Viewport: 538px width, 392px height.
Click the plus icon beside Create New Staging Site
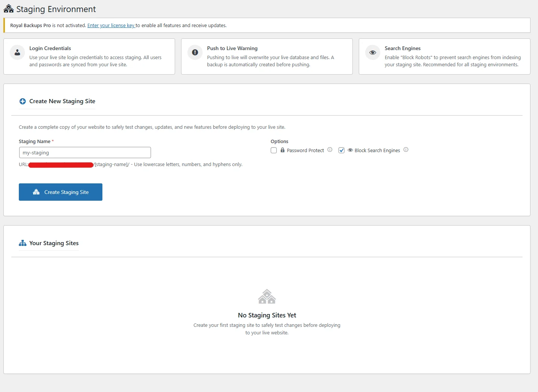point(22,101)
